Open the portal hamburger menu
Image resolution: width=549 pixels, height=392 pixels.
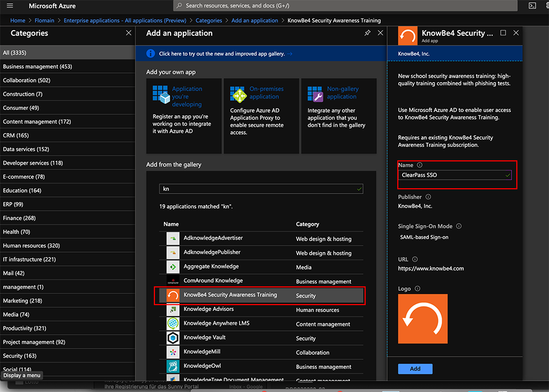9,6
